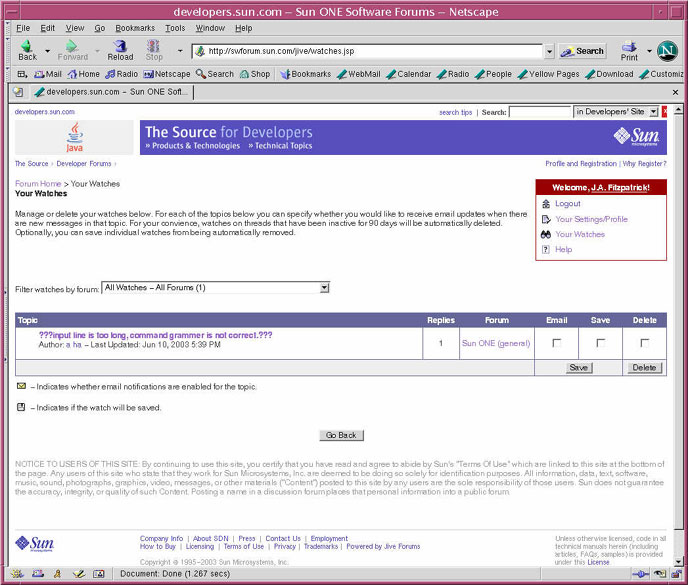The image size is (688, 585).
Task: Open the Forward button history dropdown
Action: [97, 51]
